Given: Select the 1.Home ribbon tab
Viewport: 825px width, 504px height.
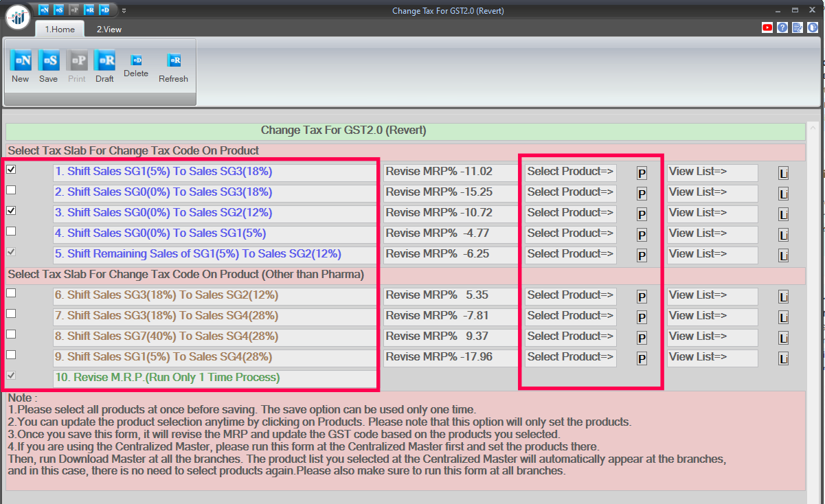Looking at the screenshot, I should point(59,30).
